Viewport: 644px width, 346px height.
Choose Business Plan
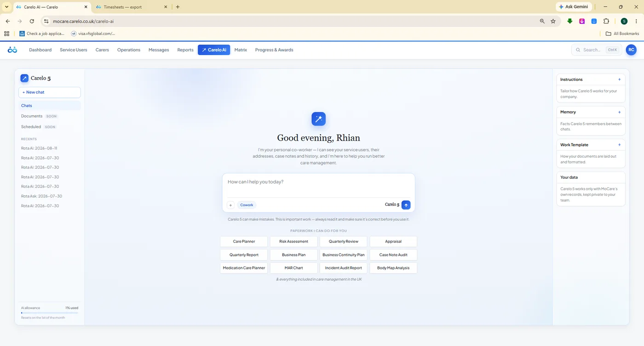pos(293,255)
